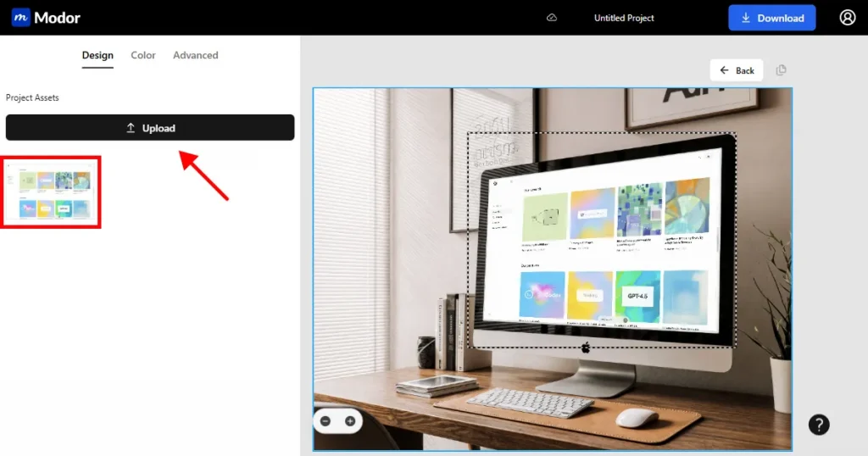Go back using the Back button
The image size is (868, 456).
[737, 70]
